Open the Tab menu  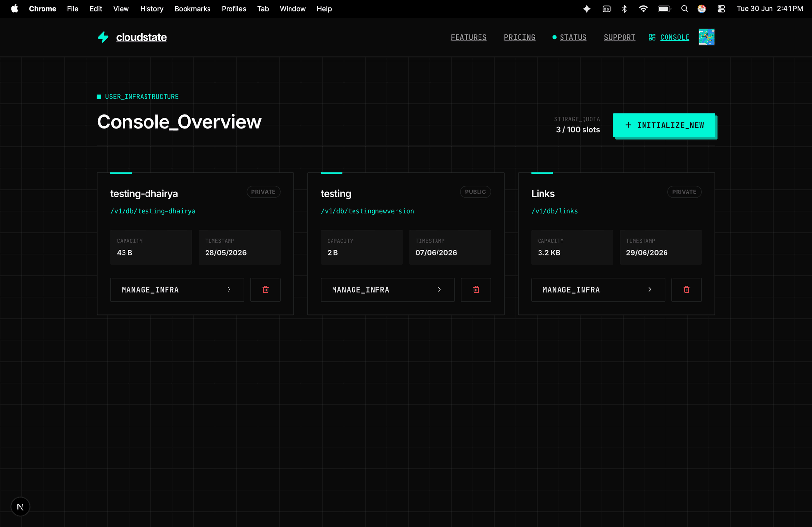[x=263, y=9]
